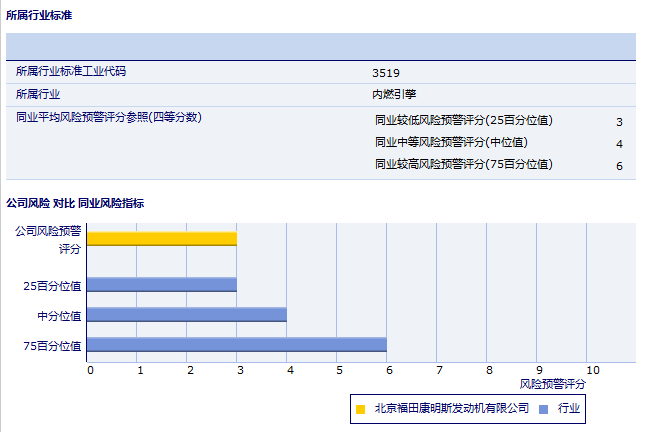This screenshot has height=432, width=663.
Task: Click the 公司风险 对比 同业风险指标 heading
Action: click(75, 203)
